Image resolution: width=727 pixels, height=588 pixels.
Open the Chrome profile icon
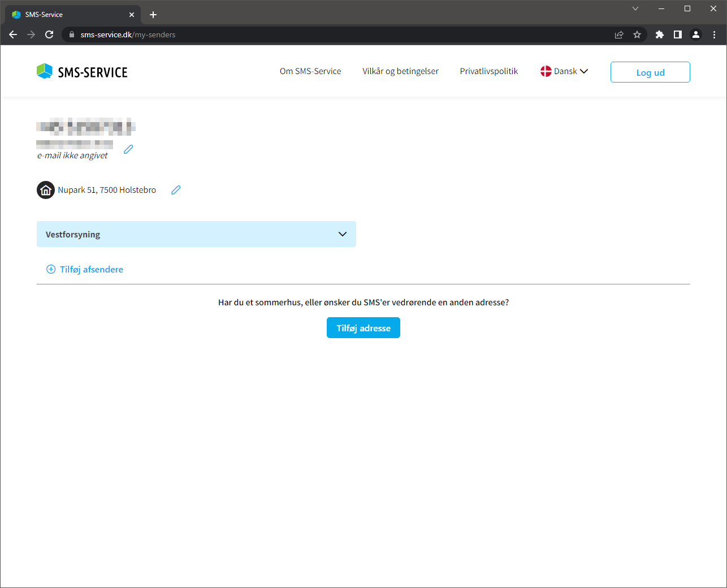point(696,34)
